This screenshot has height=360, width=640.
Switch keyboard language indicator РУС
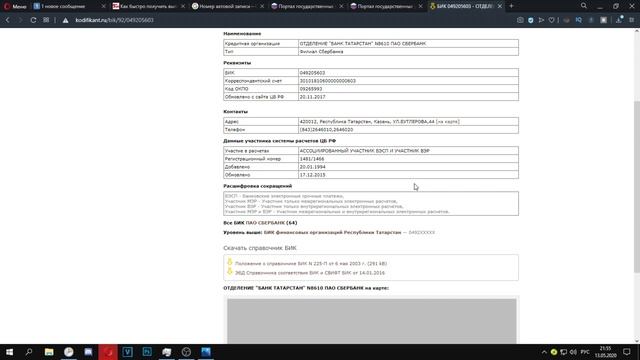tap(585, 352)
